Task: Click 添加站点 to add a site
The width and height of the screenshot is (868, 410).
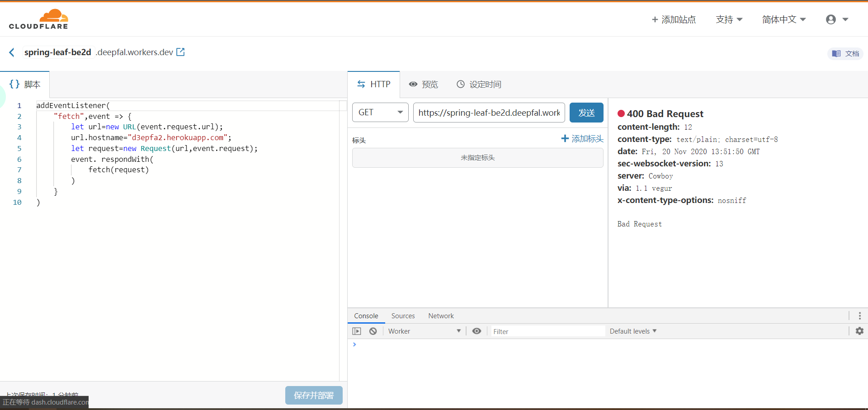Action: coord(674,19)
